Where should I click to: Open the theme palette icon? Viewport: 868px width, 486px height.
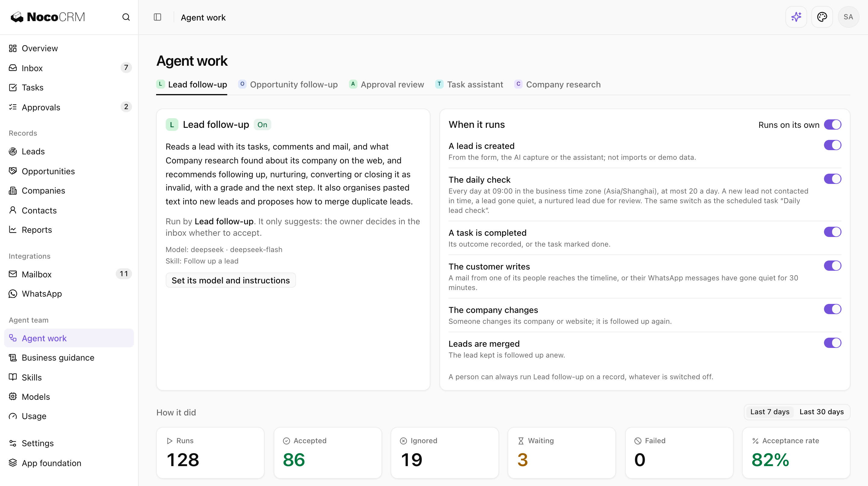point(822,17)
